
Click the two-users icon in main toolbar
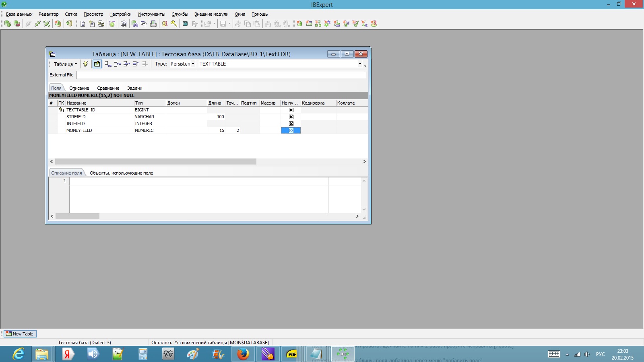coord(165,24)
